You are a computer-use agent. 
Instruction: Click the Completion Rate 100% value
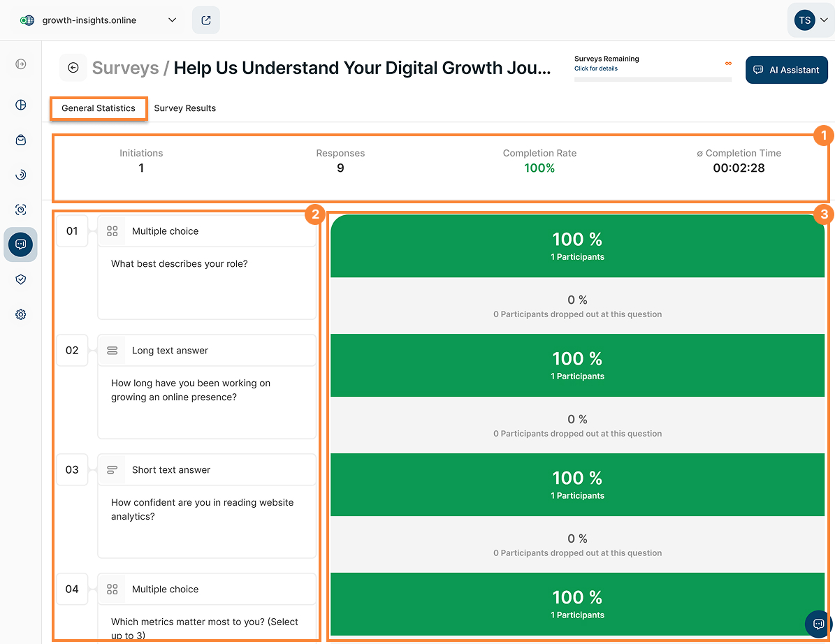(539, 168)
